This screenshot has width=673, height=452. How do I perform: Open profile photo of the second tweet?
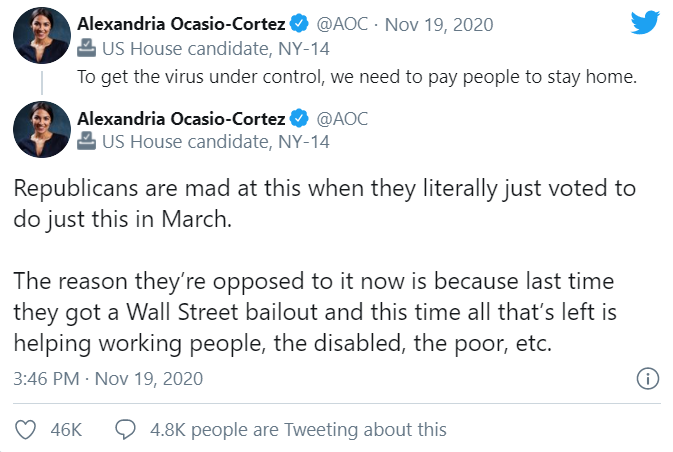click(x=42, y=129)
